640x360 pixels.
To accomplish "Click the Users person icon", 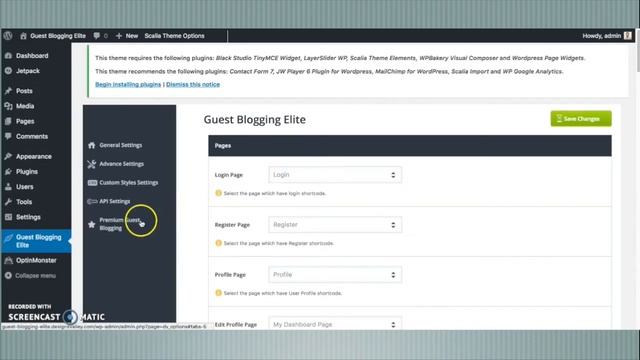I will click(8, 187).
